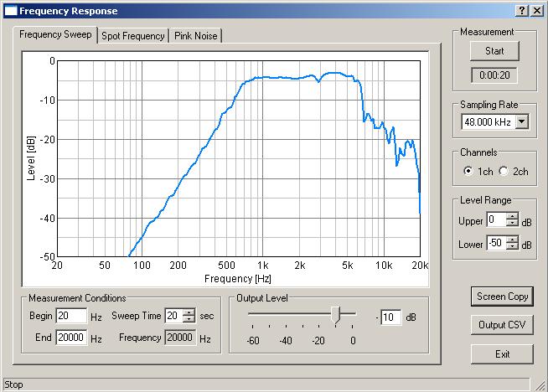Click the End frequency input field
Screen dimensions: 548x392
point(71,338)
